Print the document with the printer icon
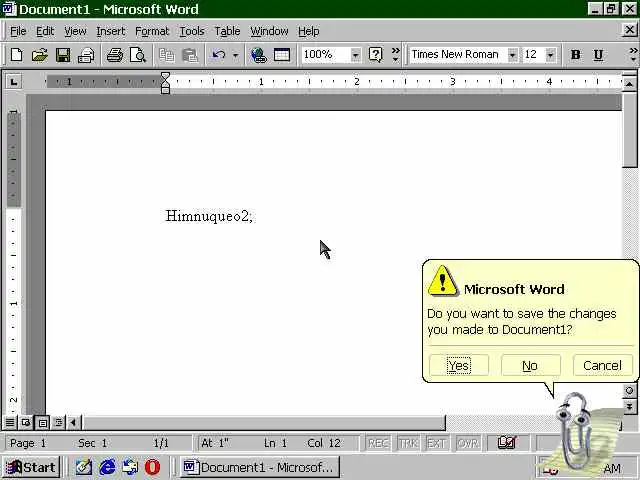The height and width of the screenshot is (480, 640). pyautogui.click(x=115, y=55)
